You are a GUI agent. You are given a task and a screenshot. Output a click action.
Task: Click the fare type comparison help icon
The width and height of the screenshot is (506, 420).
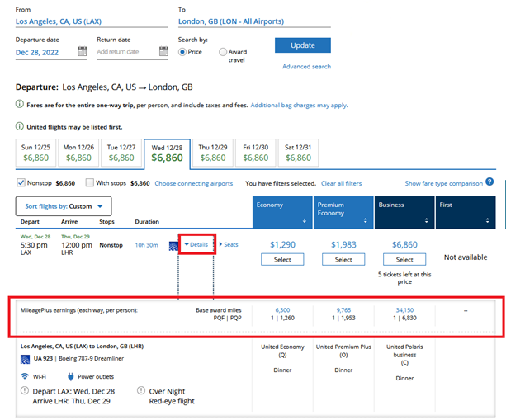tap(489, 182)
